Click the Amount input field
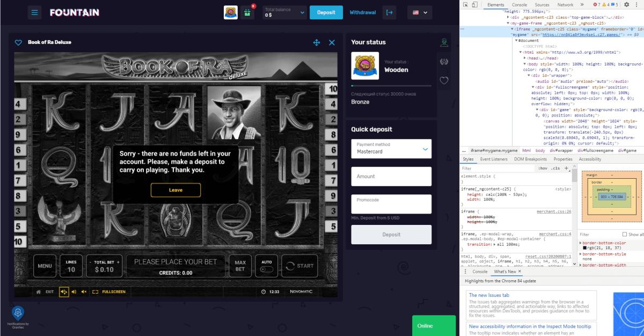The height and width of the screenshot is (336, 644). pos(391,177)
